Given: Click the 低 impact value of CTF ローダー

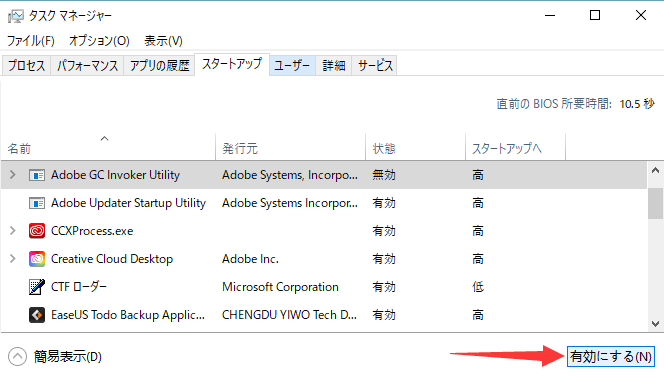Looking at the screenshot, I should (478, 287).
